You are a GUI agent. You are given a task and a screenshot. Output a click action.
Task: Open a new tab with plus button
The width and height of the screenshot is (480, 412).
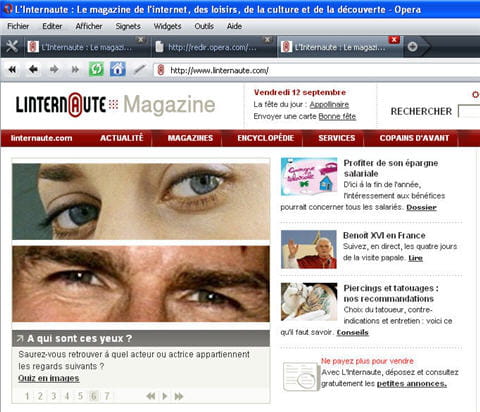tap(412, 47)
